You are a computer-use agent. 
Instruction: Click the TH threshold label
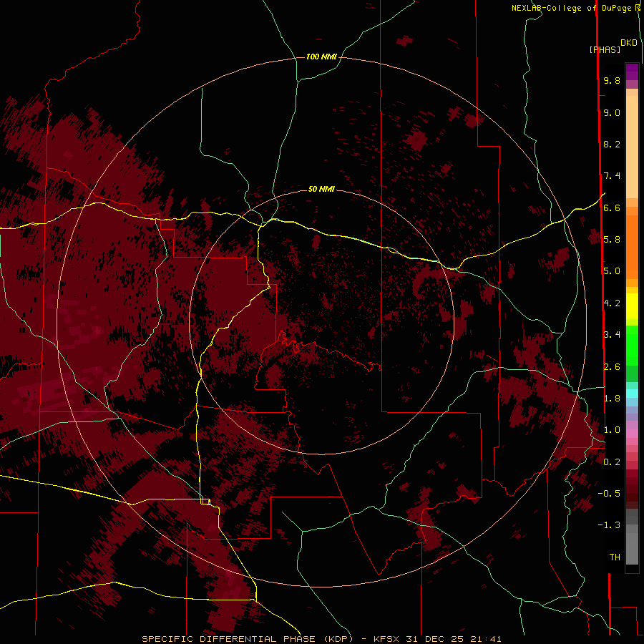615,557
